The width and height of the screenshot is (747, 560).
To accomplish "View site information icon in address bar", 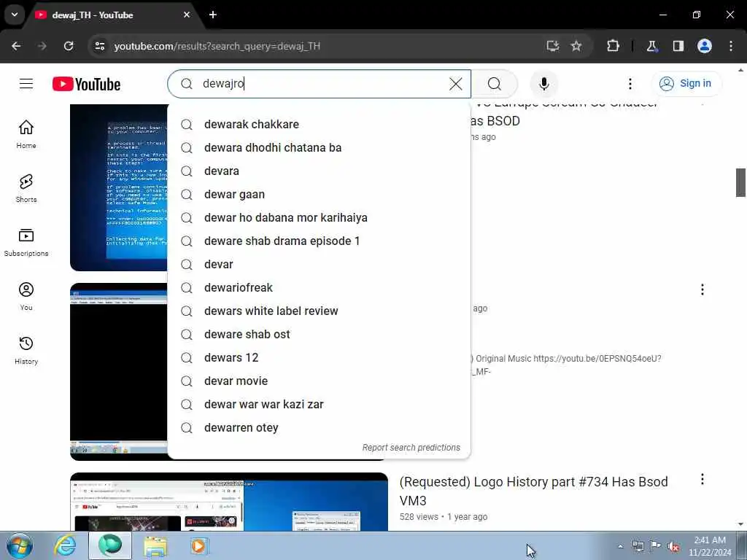I will pyautogui.click(x=99, y=46).
